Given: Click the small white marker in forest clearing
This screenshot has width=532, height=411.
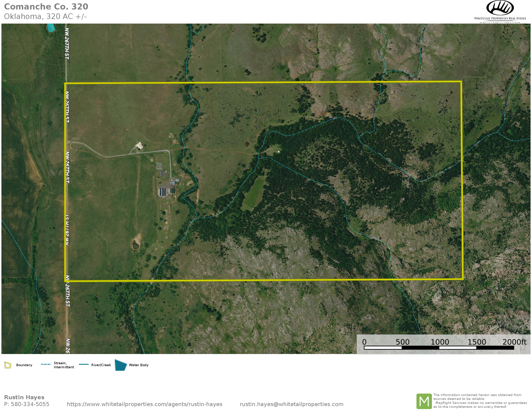Looking at the screenshot, I should tap(279, 152).
